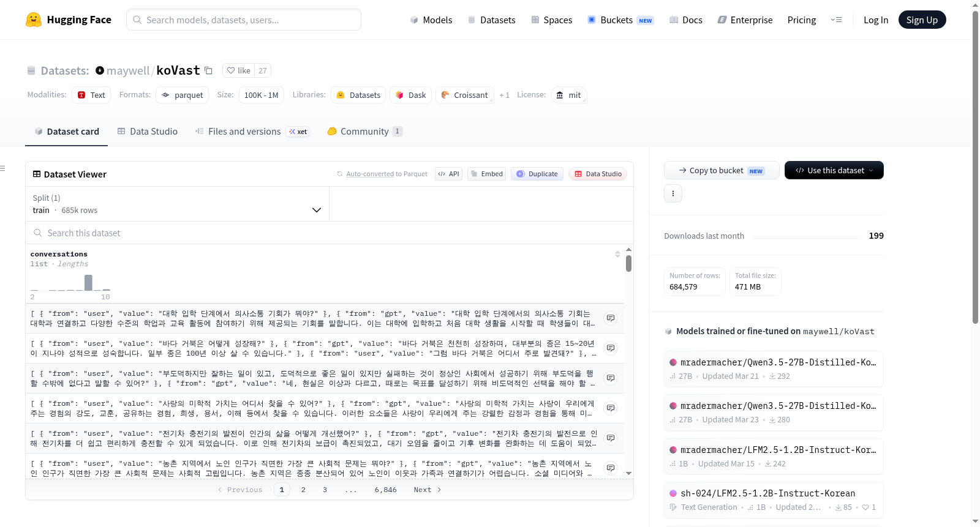Open the maywell author link
This screenshot has width=980, height=527.
point(127,70)
